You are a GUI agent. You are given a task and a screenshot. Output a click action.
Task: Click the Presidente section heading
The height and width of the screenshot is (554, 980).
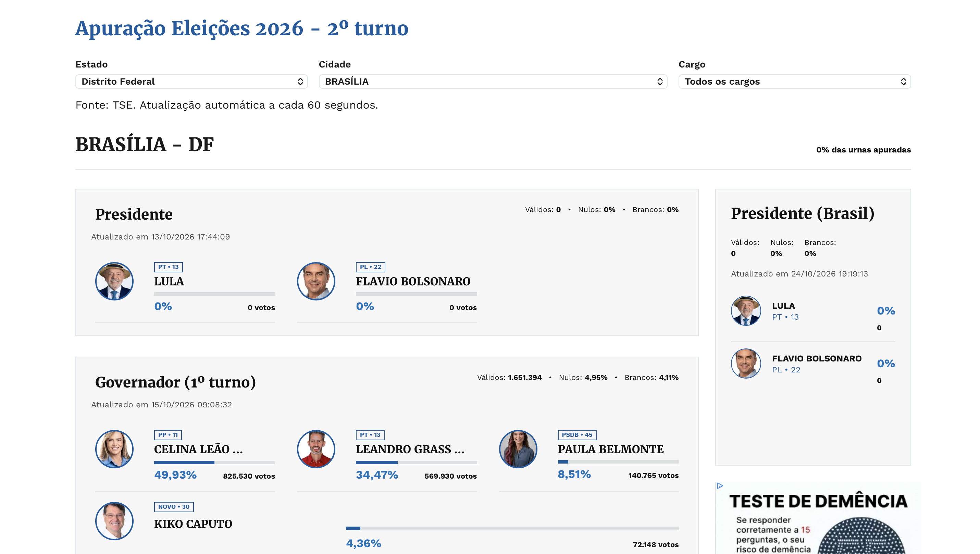(x=134, y=214)
